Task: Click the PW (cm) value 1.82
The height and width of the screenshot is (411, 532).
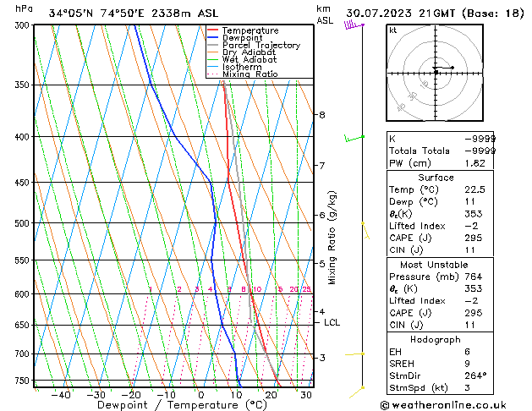Action: click(x=475, y=163)
